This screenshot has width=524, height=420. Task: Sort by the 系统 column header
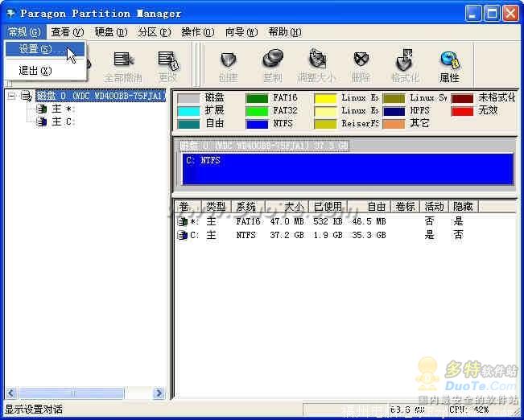tap(248, 207)
